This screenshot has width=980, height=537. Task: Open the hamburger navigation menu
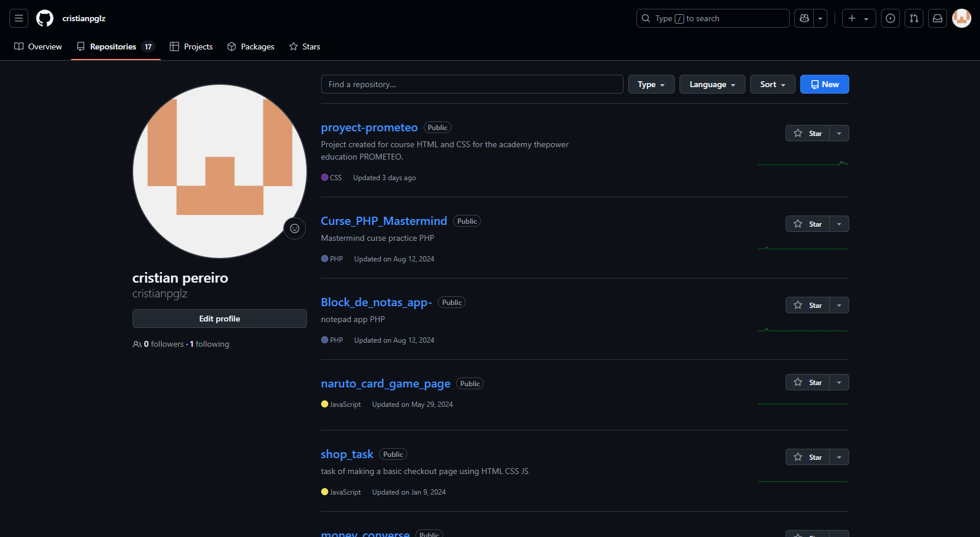(x=19, y=18)
